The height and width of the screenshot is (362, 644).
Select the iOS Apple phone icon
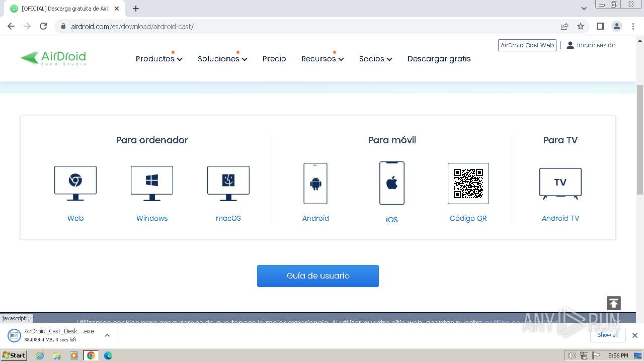click(x=392, y=183)
